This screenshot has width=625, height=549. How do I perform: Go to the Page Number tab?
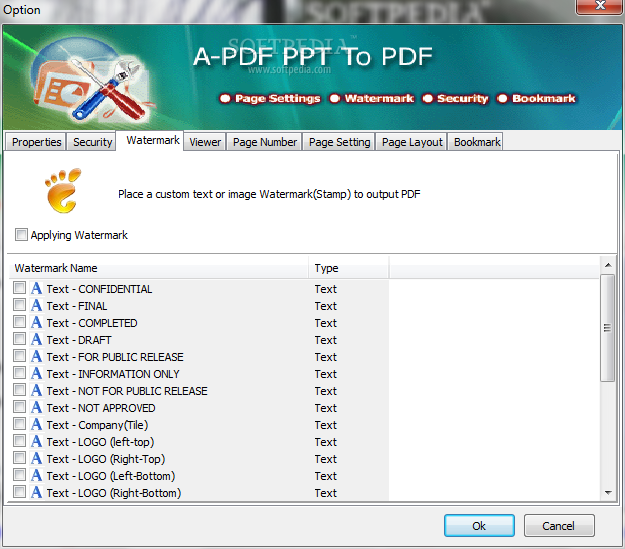265,142
